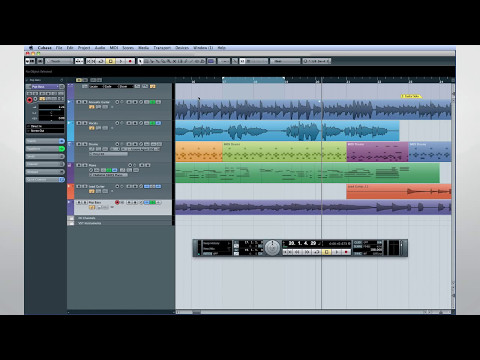Select the yellow Guitar Solo marker
Image resolution: width=480 pixels, height=360 pixels.
pyautogui.click(x=411, y=96)
